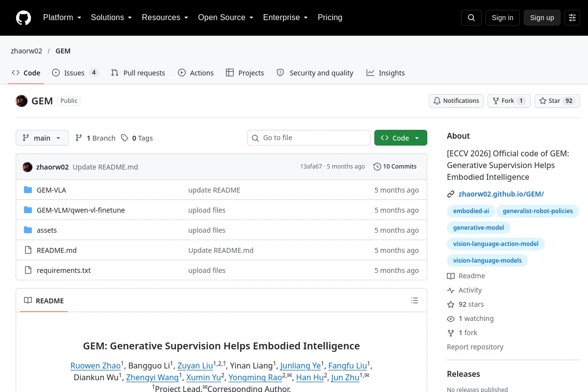Open author link Ruowen Zhao
The image size is (588, 392).
click(x=96, y=366)
